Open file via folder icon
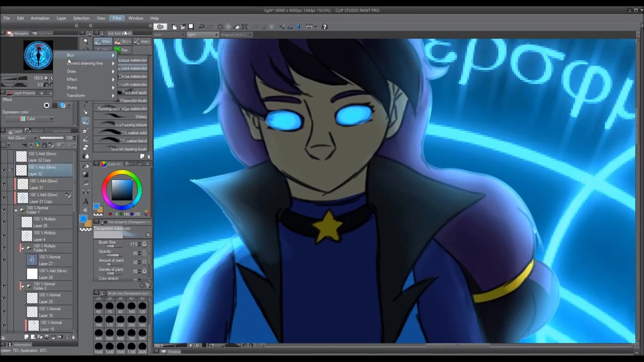Screen dimensions: 644x362 point(182,27)
